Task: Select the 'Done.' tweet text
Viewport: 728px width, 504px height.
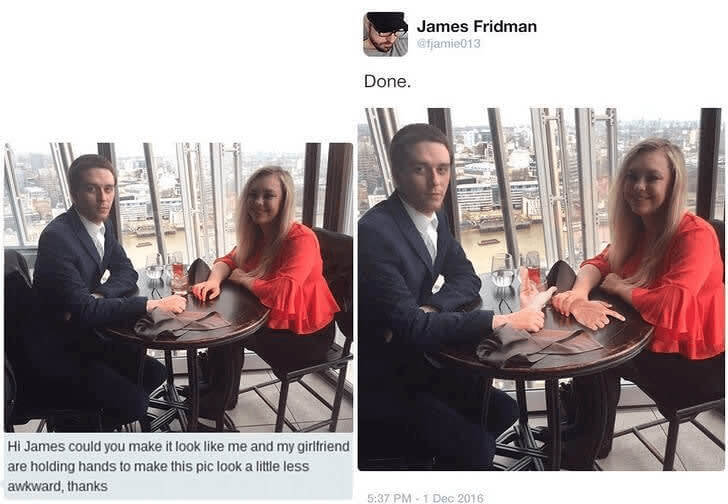Action: coord(387,81)
